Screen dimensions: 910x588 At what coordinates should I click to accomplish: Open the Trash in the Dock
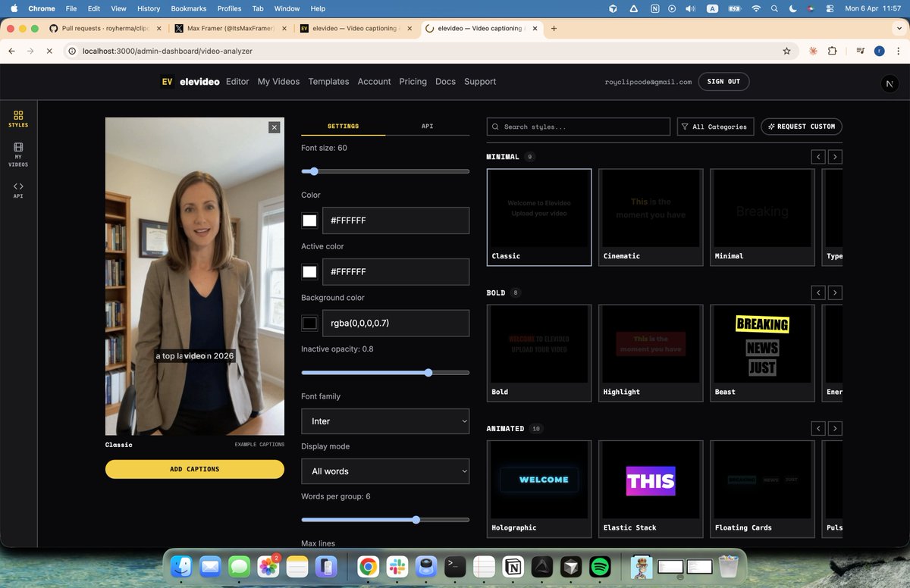[728, 566]
